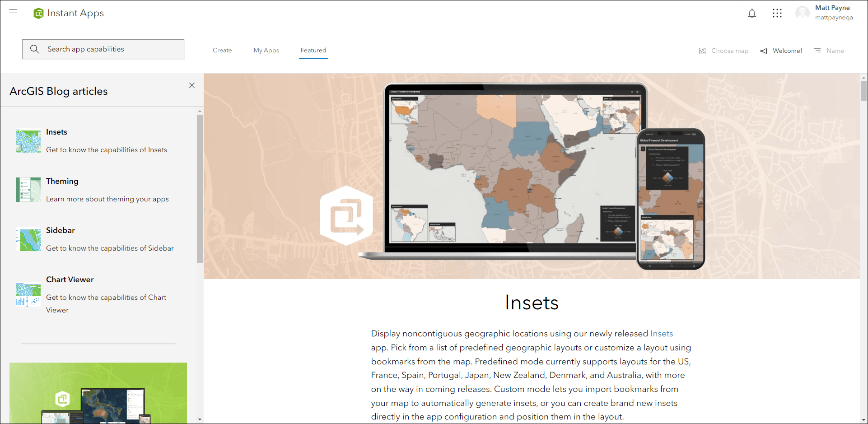The height and width of the screenshot is (424, 868).
Task: Click 'Get to know the capabilities of Sidebar'
Action: tap(110, 248)
